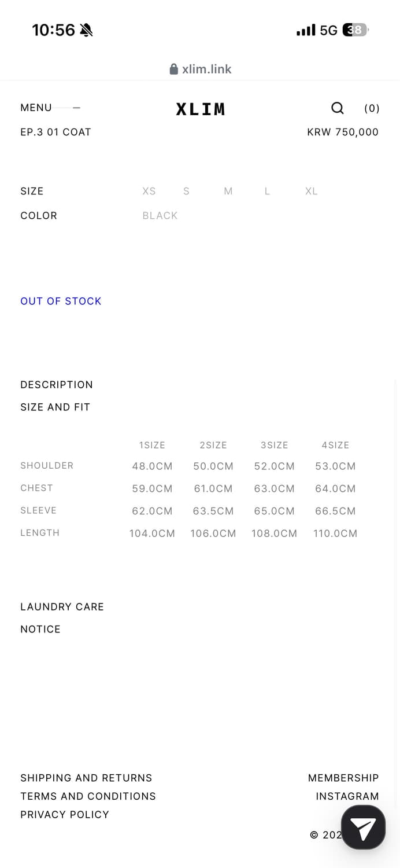Select size XS

149,191
